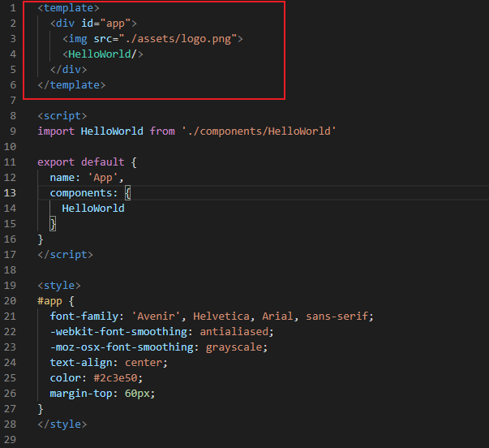
Task: Click the sans-serif font value
Action: (337, 317)
